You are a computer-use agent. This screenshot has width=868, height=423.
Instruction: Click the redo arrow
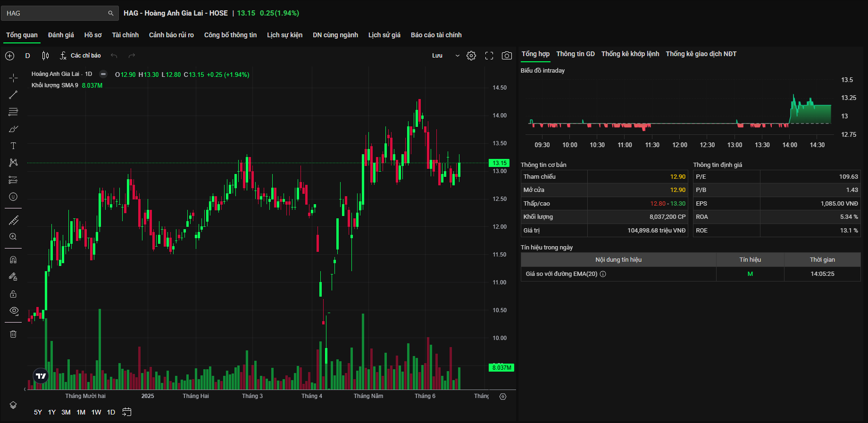132,56
